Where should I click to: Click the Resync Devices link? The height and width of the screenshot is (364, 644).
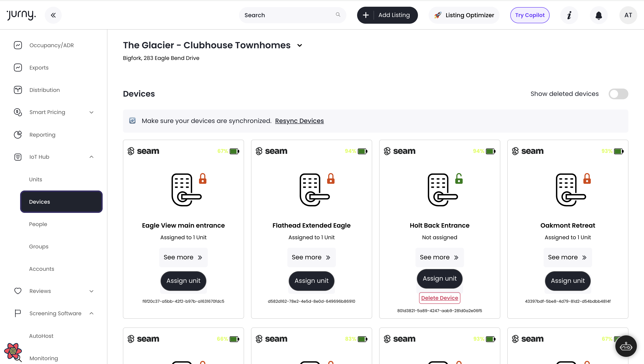[299, 121]
